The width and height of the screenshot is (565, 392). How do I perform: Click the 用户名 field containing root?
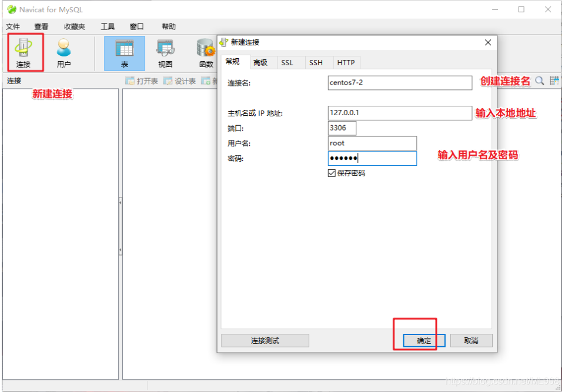(372, 143)
